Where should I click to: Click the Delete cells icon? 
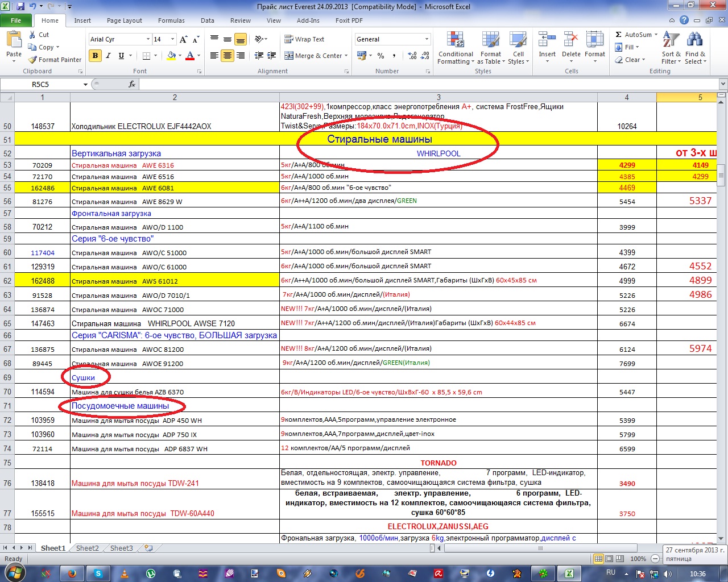coord(571,40)
